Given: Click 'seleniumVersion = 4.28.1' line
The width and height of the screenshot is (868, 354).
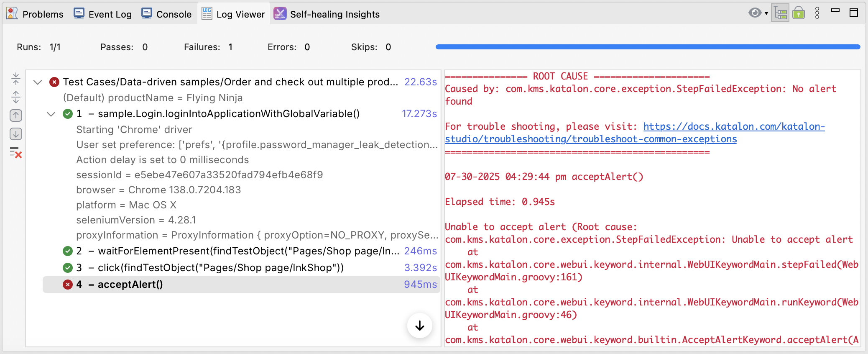Looking at the screenshot, I should coord(136,220).
